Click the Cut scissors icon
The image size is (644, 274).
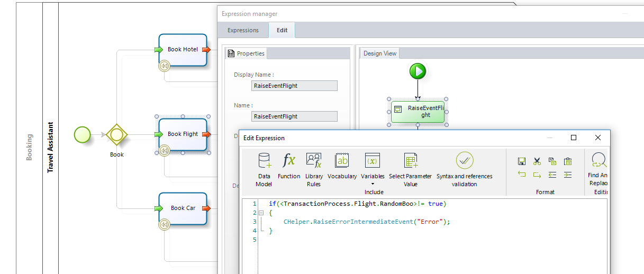point(537,161)
